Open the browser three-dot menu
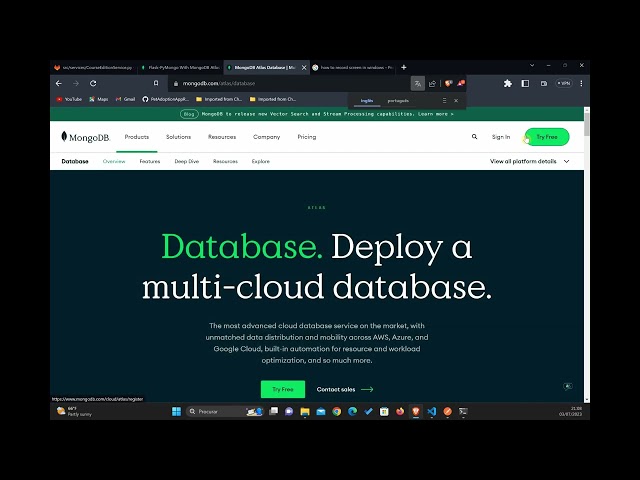640x480 pixels. (x=581, y=83)
